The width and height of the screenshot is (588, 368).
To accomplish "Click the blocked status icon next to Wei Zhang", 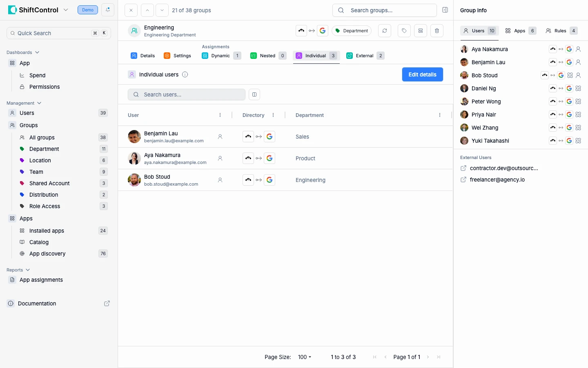I will coord(579,128).
